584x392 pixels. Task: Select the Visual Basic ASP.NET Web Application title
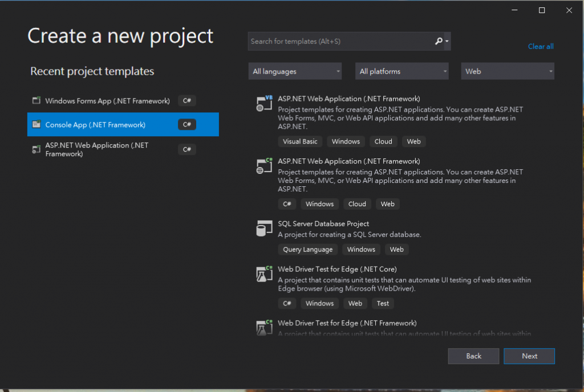pos(349,99)
